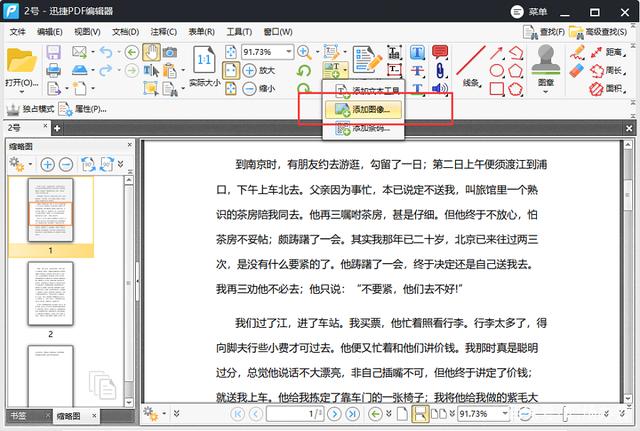Image resolution: width=640 pixels, height=431 pixels.
Task: Open the File (文件) menu
Action: pyautogui.click(x=18, y=31)
